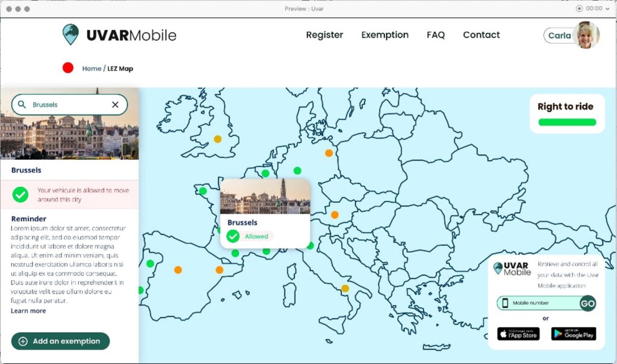Click the phone icon in the Mobile number field
Viewport: 617px width, 364px height.
(x=505, y=303)
